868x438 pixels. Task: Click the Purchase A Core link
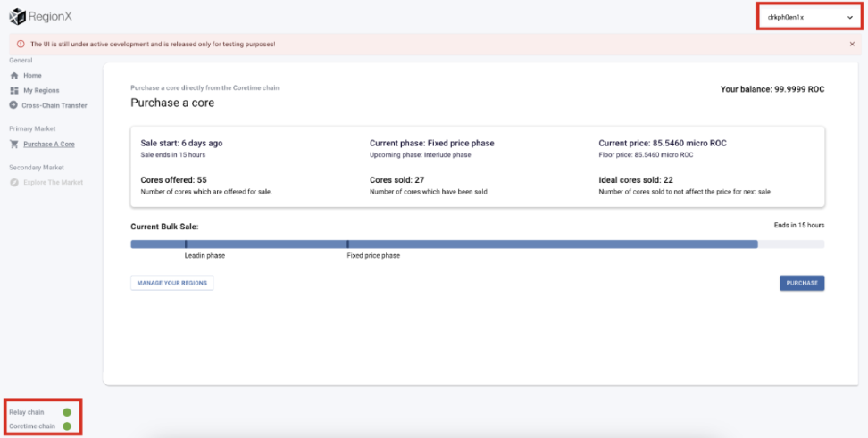pos(49,144)
